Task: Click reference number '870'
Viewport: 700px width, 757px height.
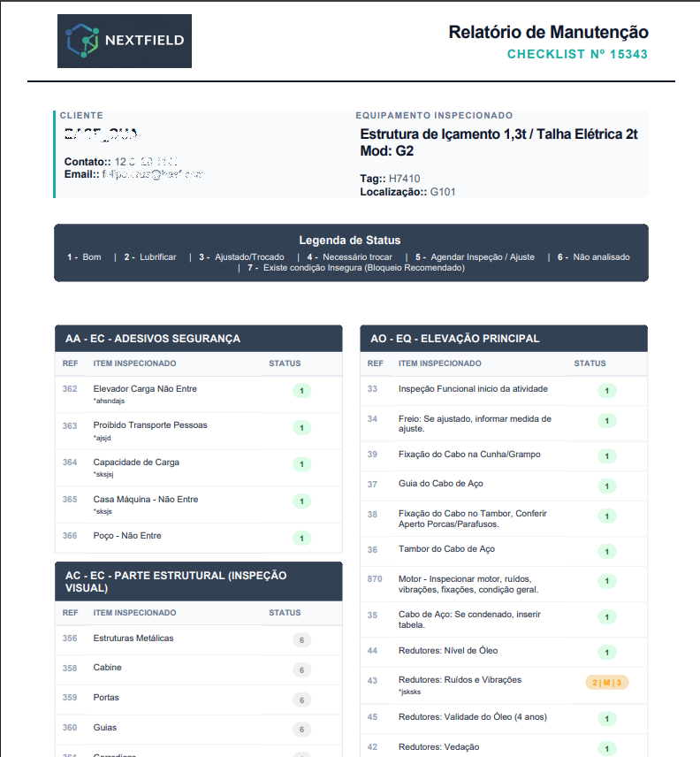Action: click(x=375, y=579)
